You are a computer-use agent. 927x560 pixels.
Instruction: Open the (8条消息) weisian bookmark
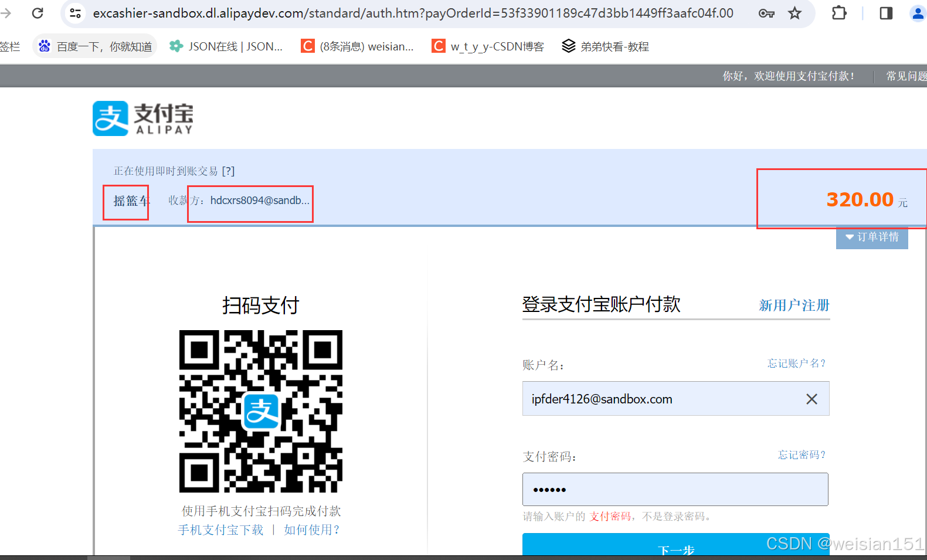(357, 46)
